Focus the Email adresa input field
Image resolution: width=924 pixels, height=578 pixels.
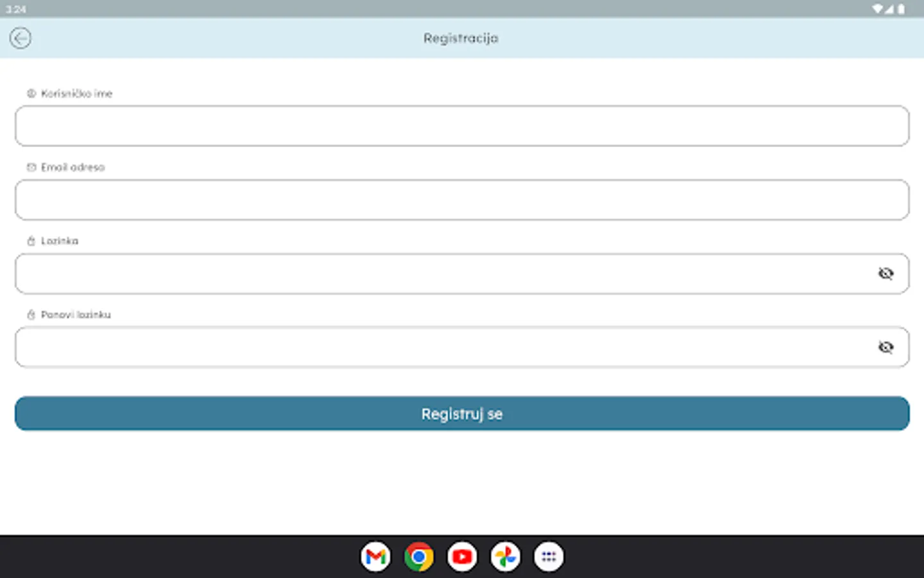[462, 200]
